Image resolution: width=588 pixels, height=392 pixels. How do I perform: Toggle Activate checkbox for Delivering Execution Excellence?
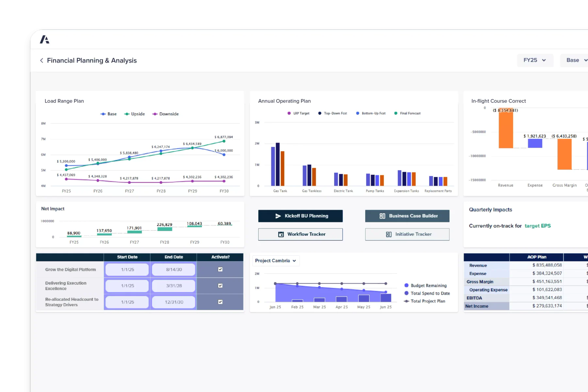[220, 286]
